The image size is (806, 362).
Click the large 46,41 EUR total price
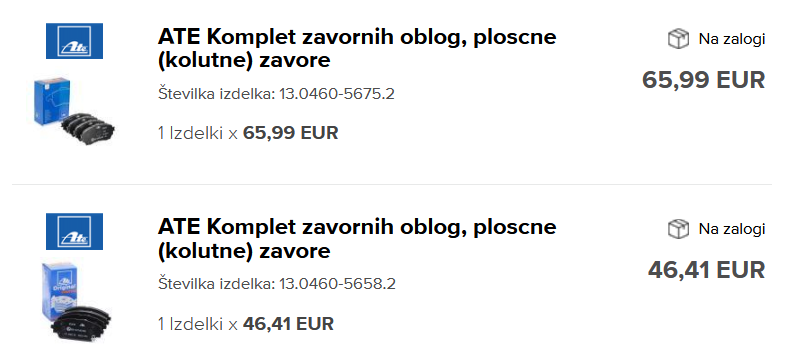(706, 270)
